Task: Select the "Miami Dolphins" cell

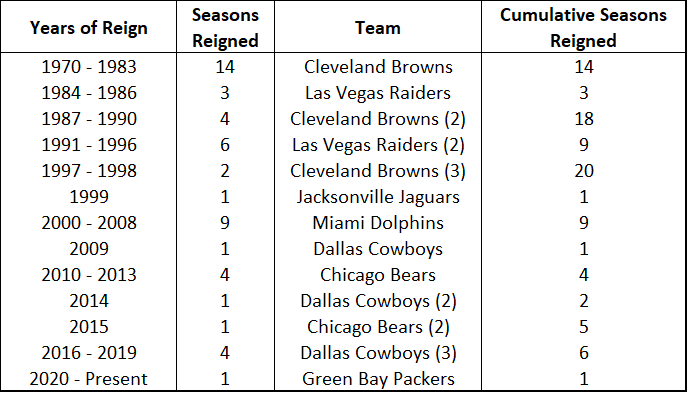Action: tap(378, 223)
